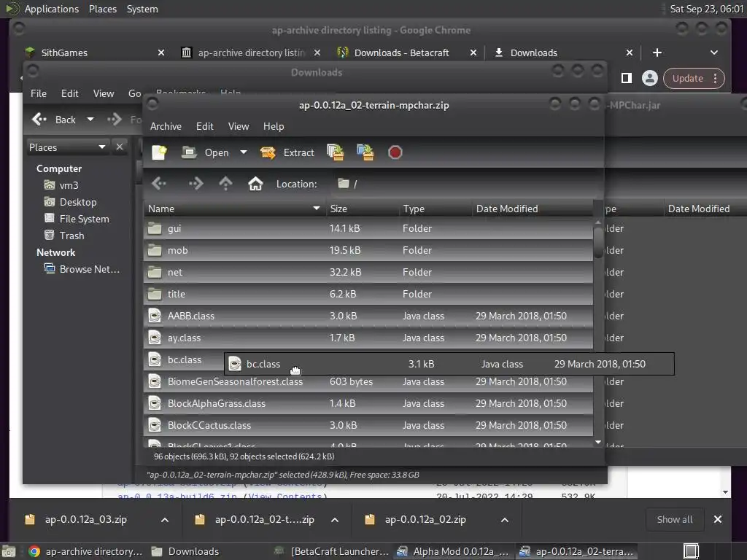Expand the Open recent dropdown arrow
The height and width of the screenshot is (560, 747).
244,152
